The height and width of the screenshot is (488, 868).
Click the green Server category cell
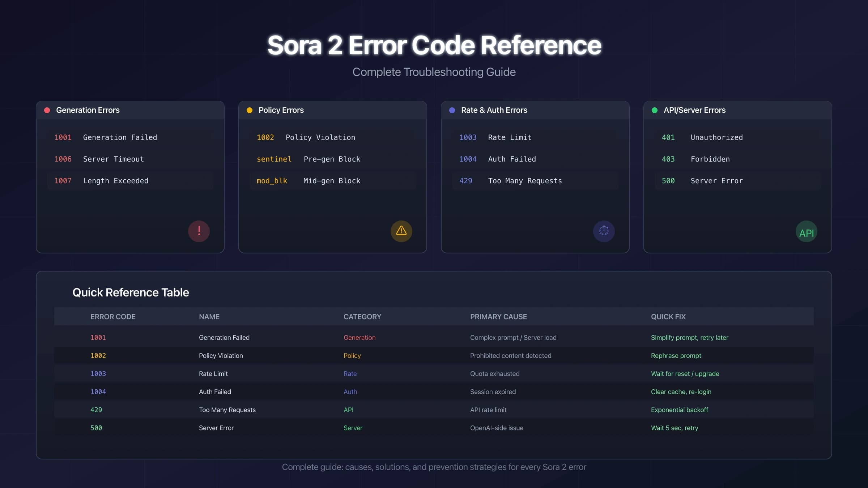click(x=353, y=428)
